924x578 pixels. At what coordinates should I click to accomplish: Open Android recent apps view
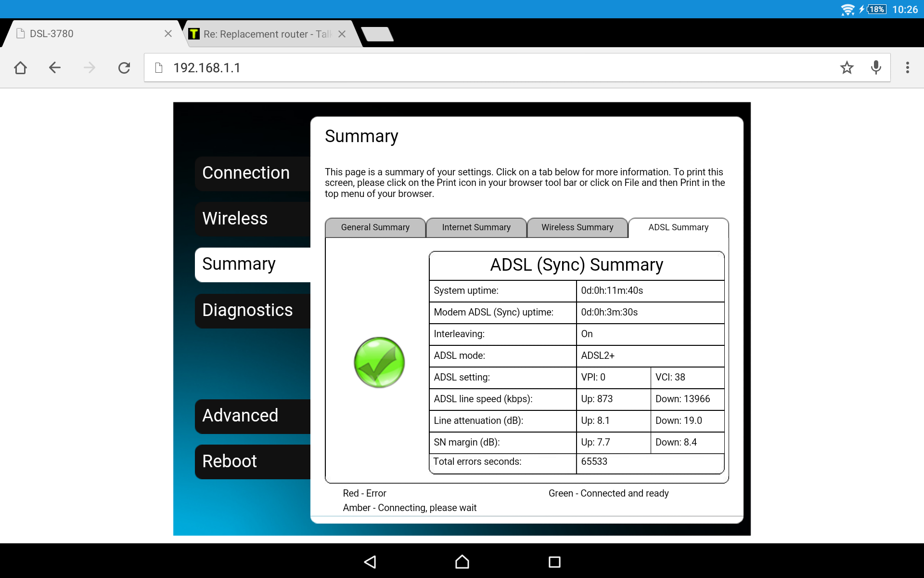(554, 562)
